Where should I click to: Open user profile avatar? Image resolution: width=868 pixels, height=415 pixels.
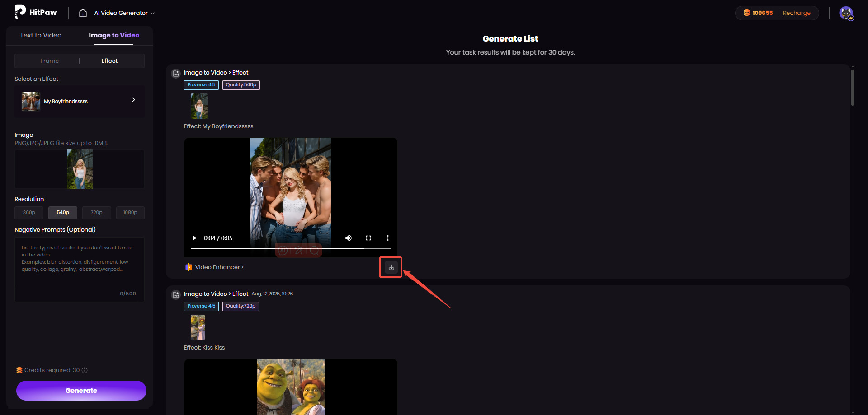click(x=846, y=13)
